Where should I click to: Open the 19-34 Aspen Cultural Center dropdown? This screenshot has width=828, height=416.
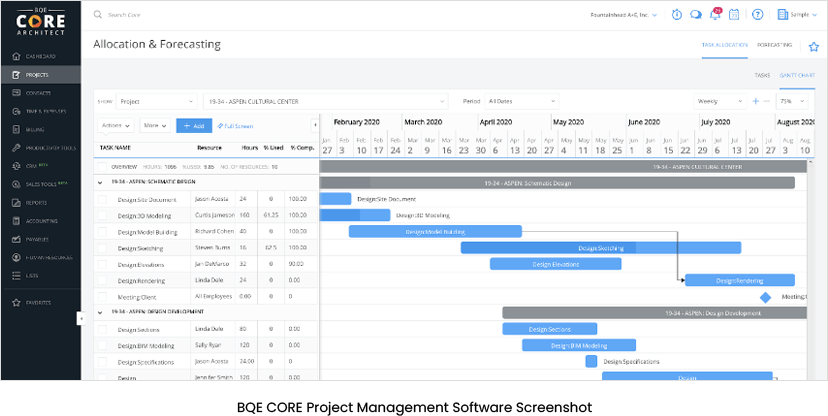point(325,101)
